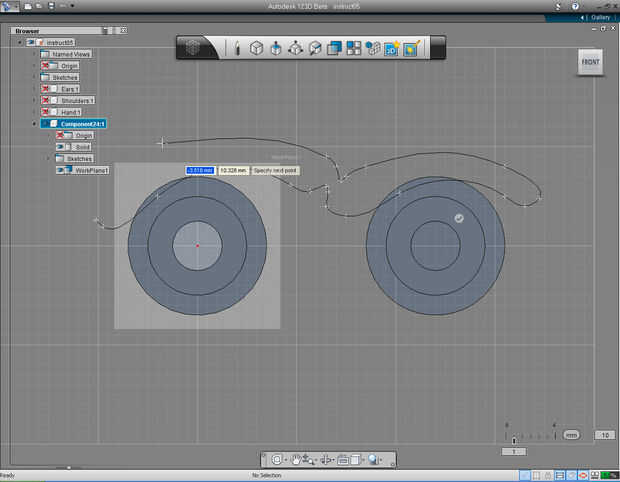Select the Primitives box tool
This screenshot has width=620, height=482.
click(x=256, y=48)
